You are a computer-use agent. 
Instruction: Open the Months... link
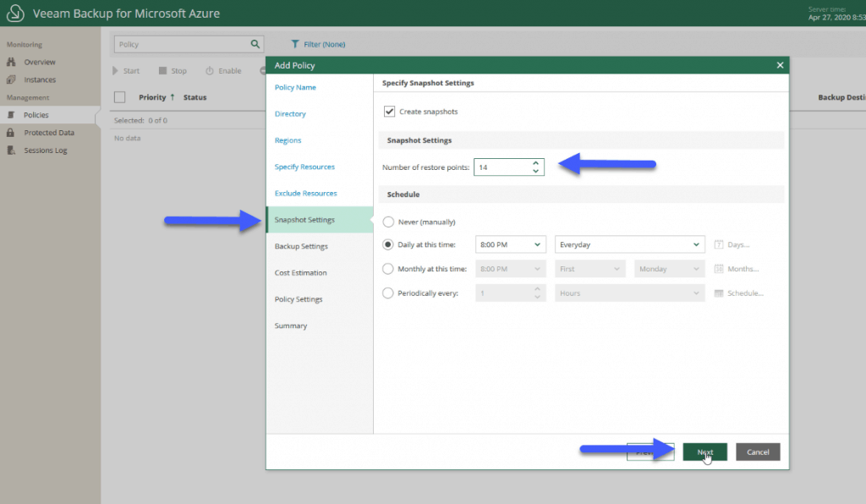[x=743, y=269]
